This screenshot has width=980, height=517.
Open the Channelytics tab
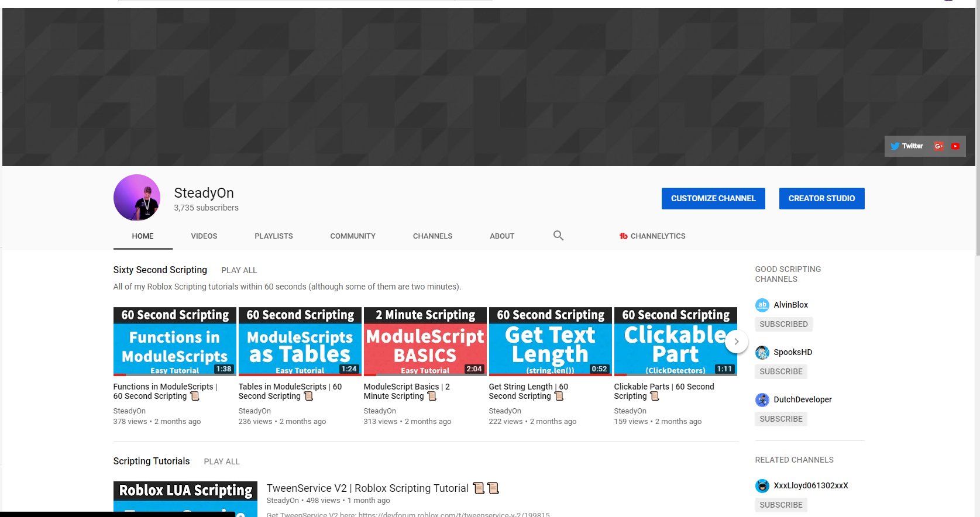[652, 236]
